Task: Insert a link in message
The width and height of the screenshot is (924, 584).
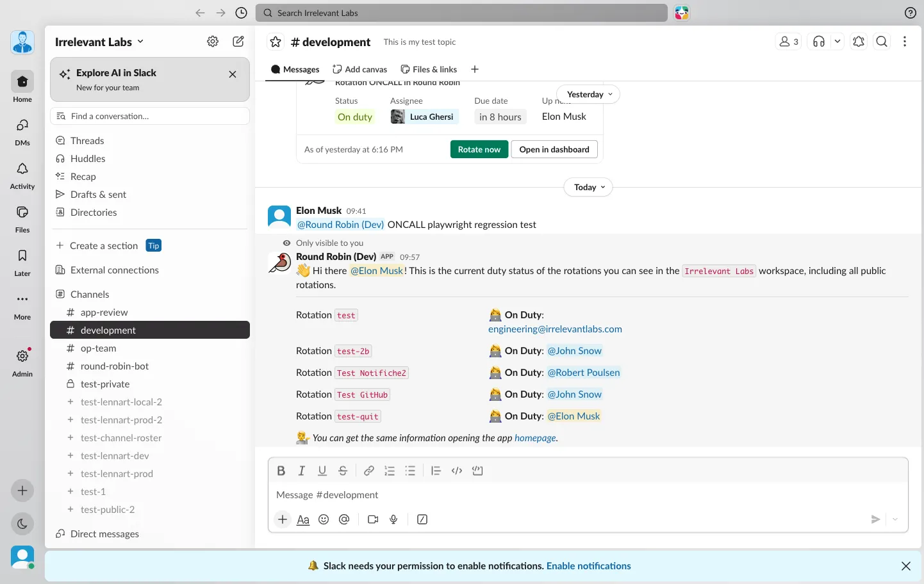Action: [369, 471]
